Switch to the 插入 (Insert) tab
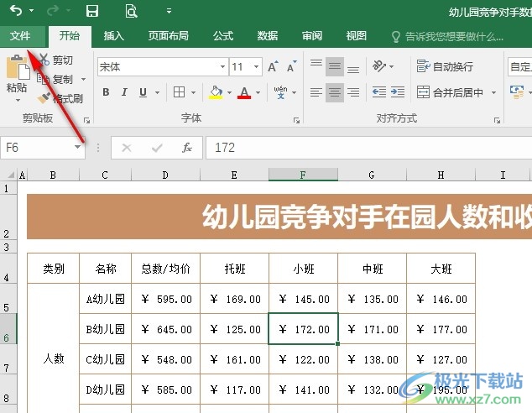The height and width of the screenshot is (413, 532). 113,35
